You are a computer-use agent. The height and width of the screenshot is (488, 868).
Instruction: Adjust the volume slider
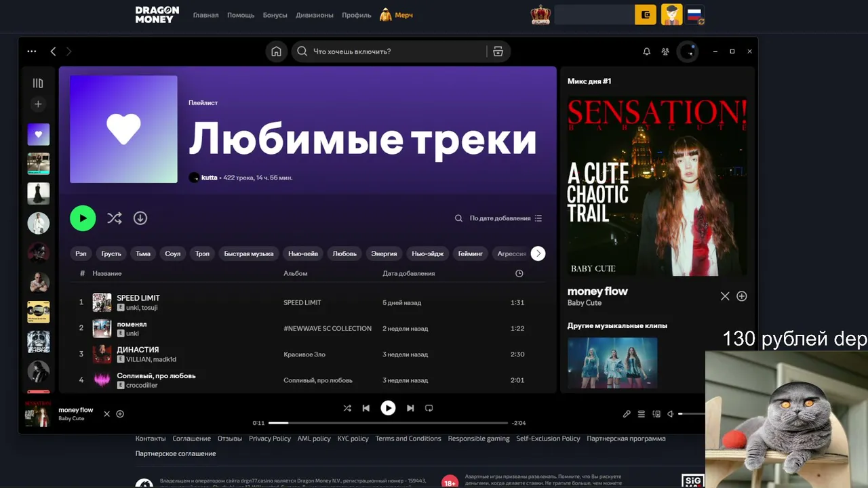tap(692, 414)
